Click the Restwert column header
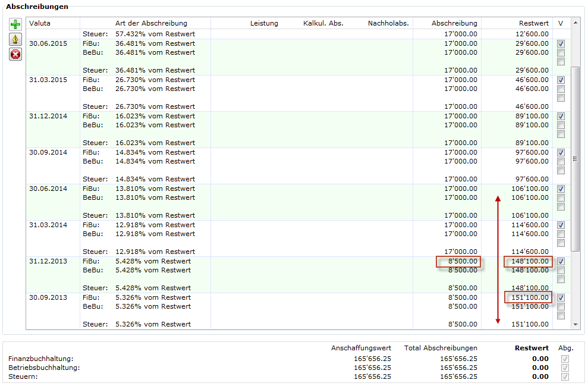 [x=533, y=23]
